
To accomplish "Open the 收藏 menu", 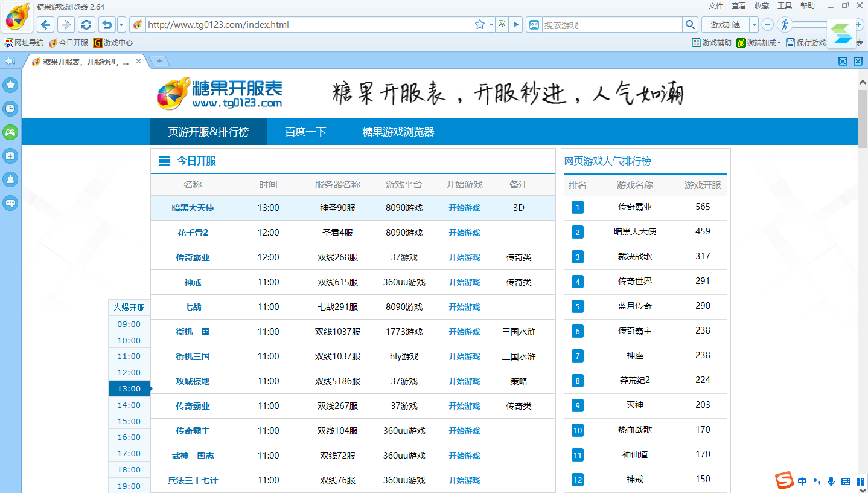I will click(762, 6).
